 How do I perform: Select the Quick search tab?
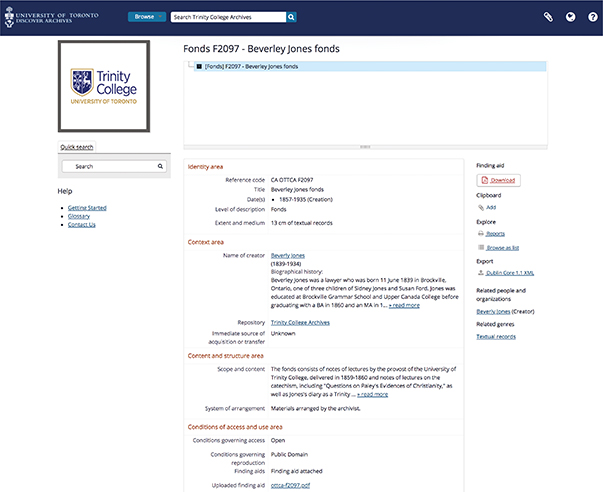77,147
